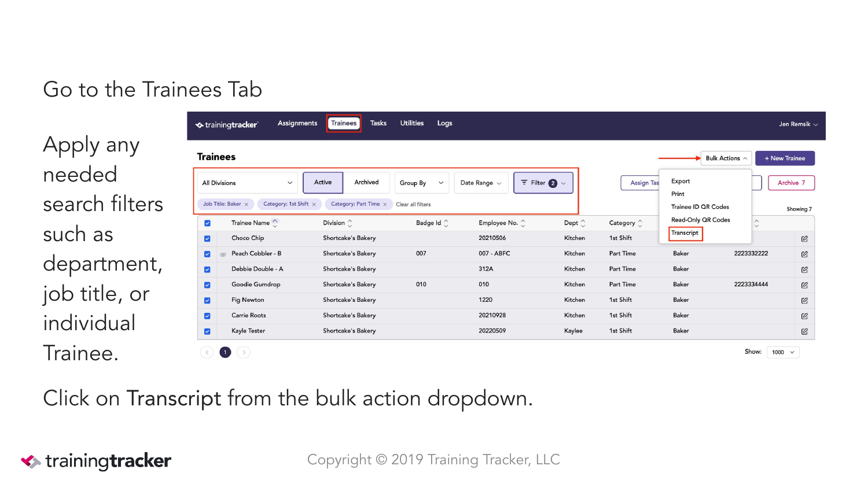This screenshot has height=488, width=868.
Task: Click the filter funnel icon
Action: [x=524, y=183]
